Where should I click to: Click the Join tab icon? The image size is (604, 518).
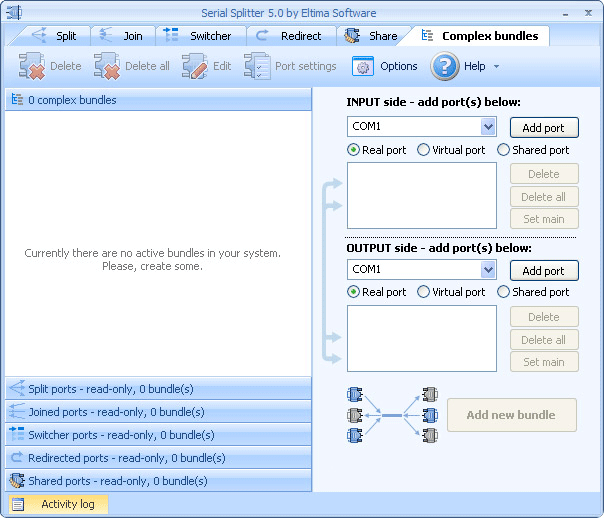[x=106, y=35]
